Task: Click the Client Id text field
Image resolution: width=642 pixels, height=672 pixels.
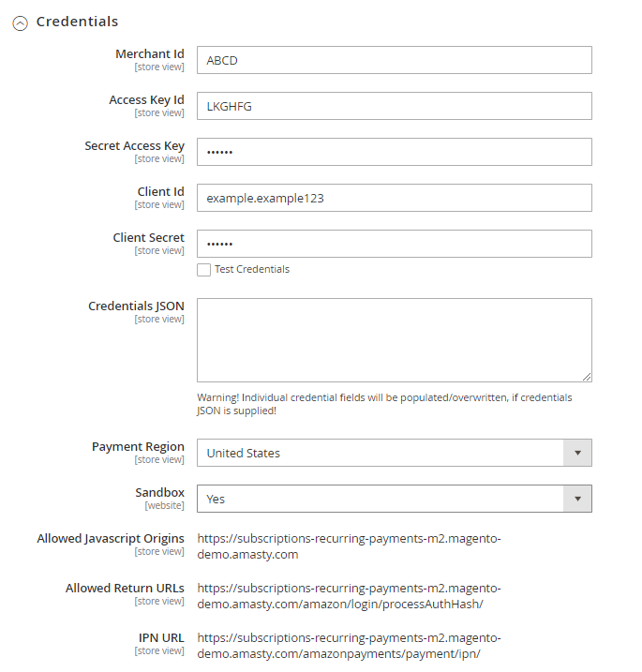Action: point(394,198)
